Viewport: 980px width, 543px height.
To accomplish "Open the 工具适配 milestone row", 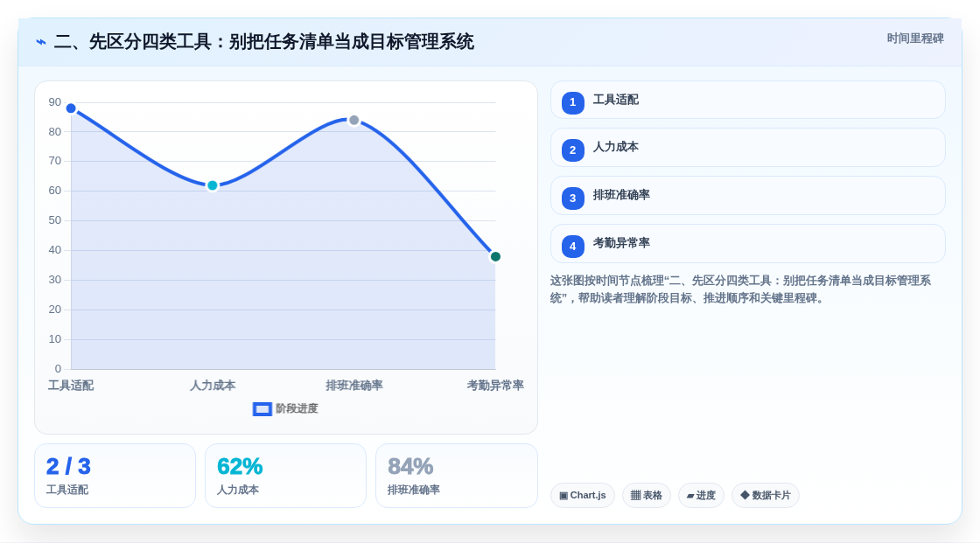I will tap(747, 100).
